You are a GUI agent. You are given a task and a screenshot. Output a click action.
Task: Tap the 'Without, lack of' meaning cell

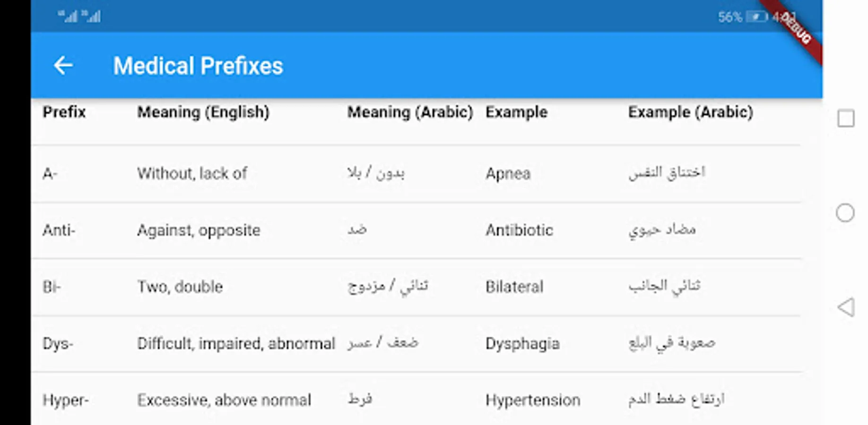pyautogui.click(x=192, y=174)
